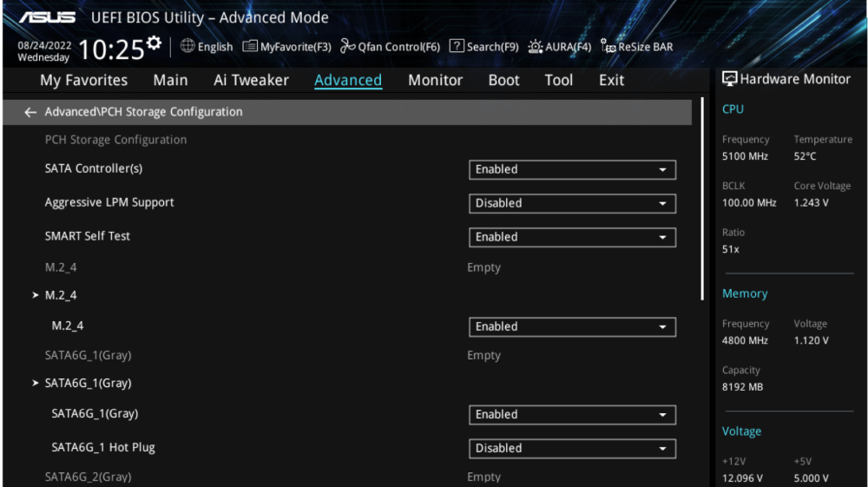Toggle the ReSize BAR icon

click(x=608, y=47)
